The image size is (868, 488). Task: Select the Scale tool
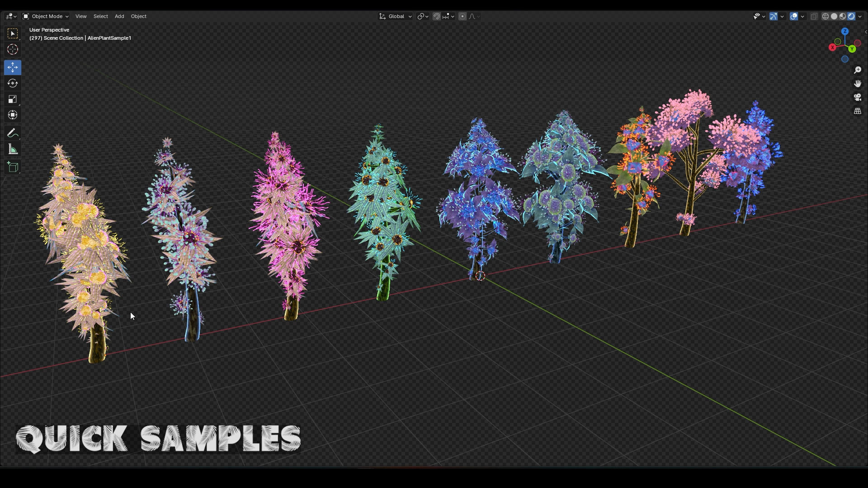pos(13,99)
